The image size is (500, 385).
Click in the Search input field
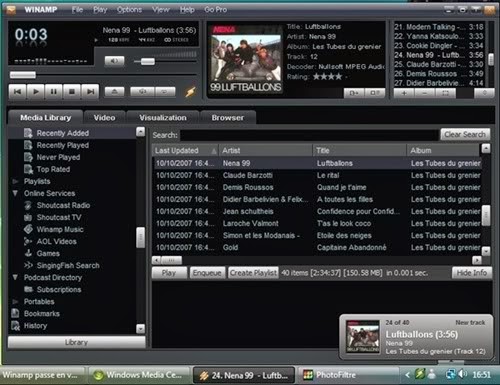(309, 135)
